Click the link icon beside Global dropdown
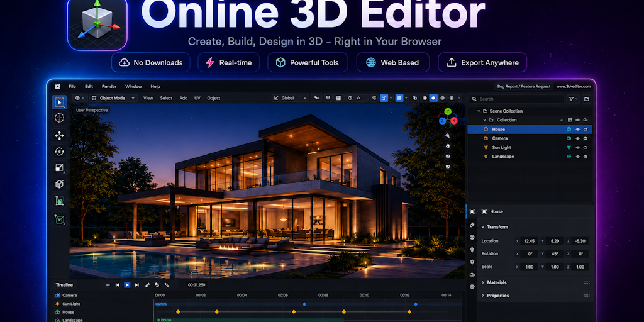 pos(316,98)
